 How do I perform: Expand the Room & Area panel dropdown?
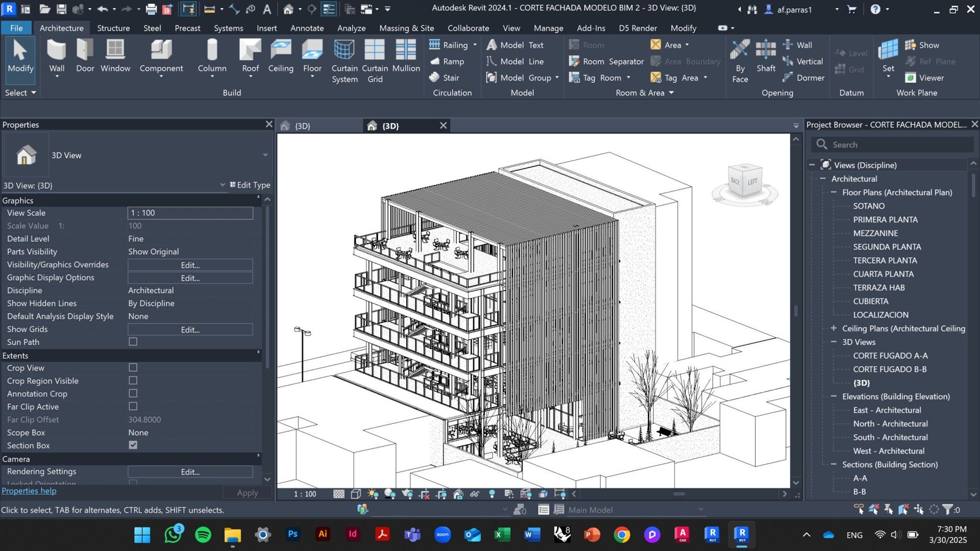[x=645, y=92]
